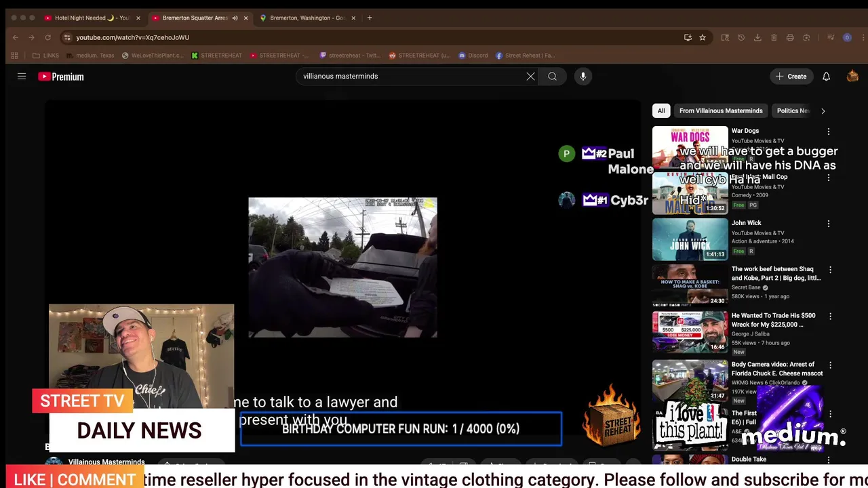
Task: Click the main video player area
Action: [x=342, y=268]
